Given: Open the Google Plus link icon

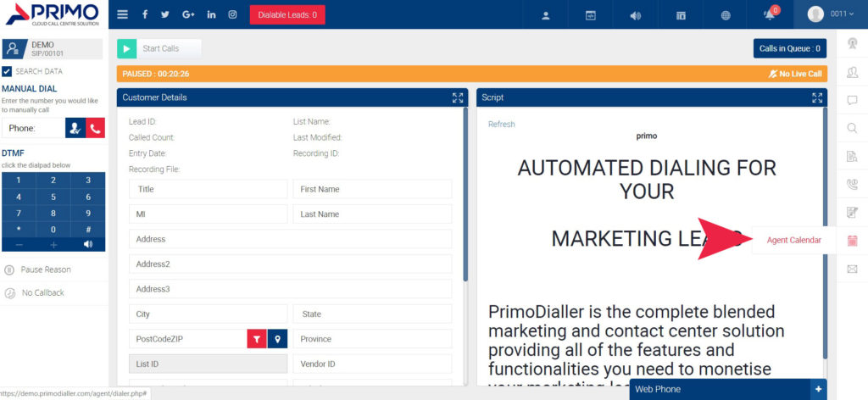Looking at the screenshot, I should tap(188, 14).
